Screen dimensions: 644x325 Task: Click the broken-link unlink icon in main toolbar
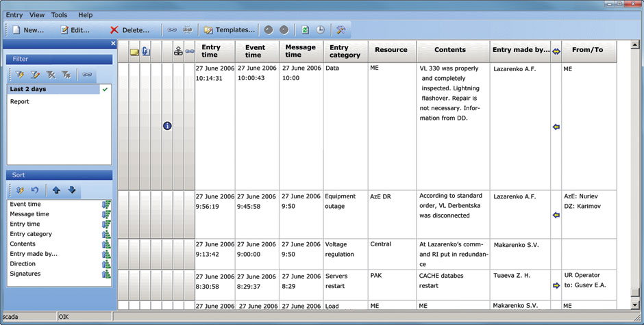click(187, 30)
